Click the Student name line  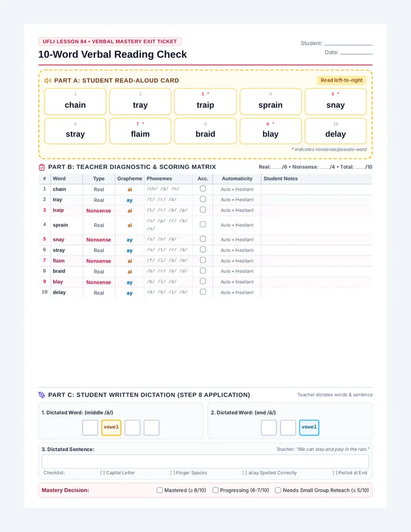coord(348,43)
